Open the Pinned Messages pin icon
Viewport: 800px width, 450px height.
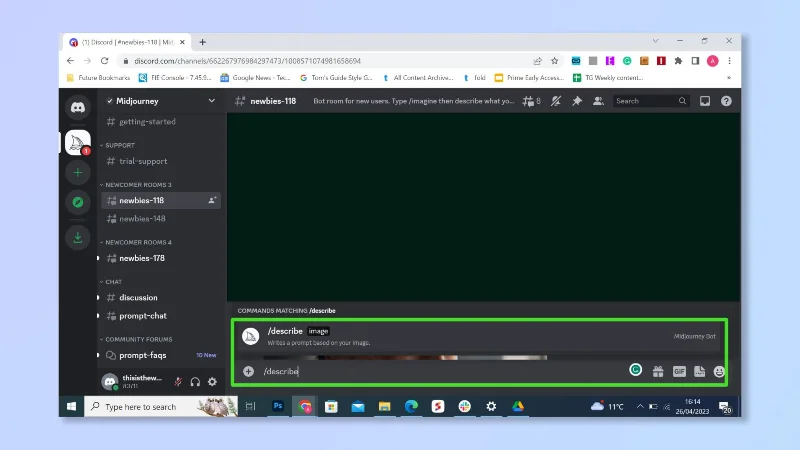click(577, 101)
